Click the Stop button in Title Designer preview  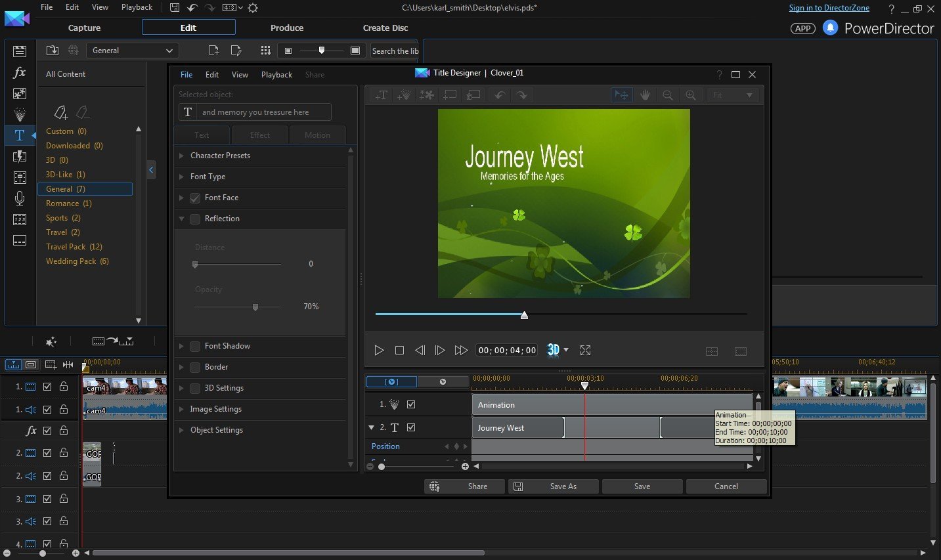pos(399,351)
